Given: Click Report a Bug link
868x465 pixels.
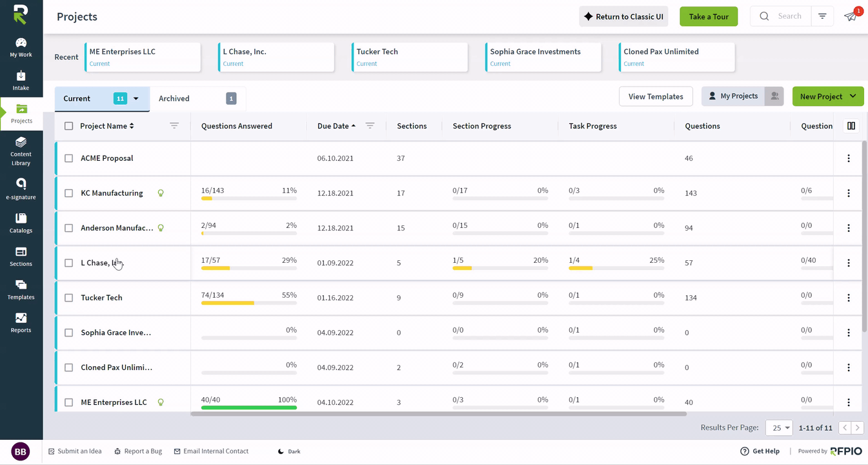Looking at the screenshot, I should tap(138, 451).
